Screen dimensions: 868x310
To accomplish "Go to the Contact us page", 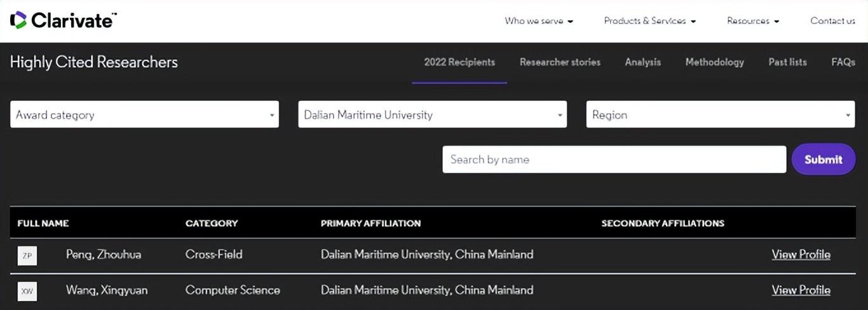I will coord(832,21).
